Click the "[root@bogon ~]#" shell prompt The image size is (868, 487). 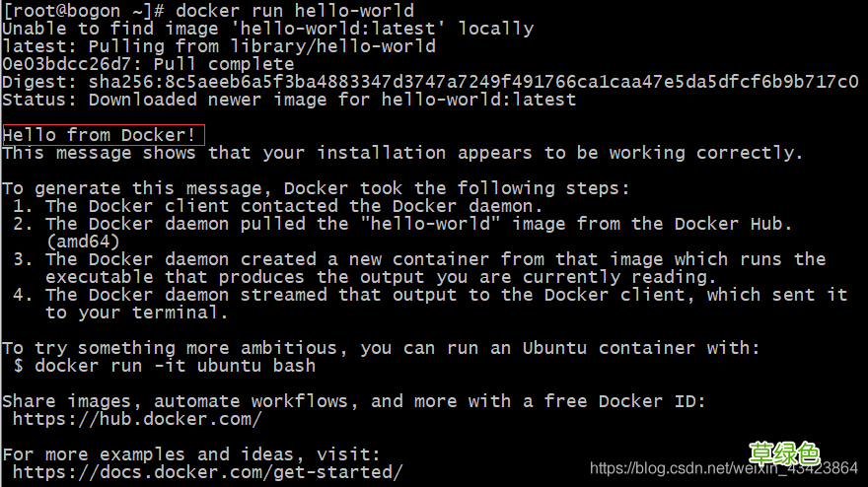[x=83, y=11]
